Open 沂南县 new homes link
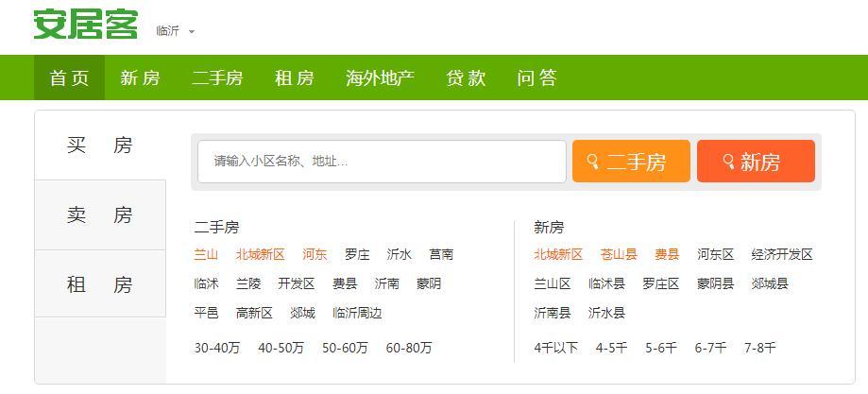 (552, 313)
